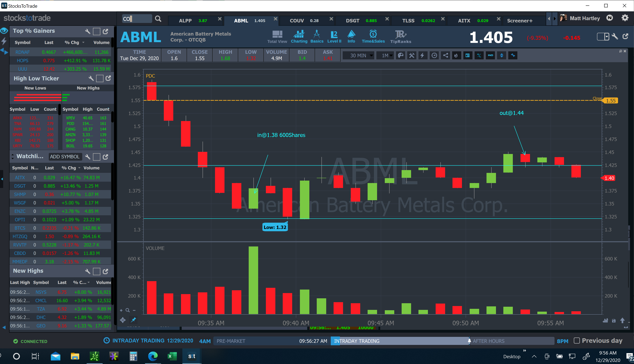Open the 30 MIN interval dropdown
The width and height of the screenshot is (634, 364).
click(358, 56)
